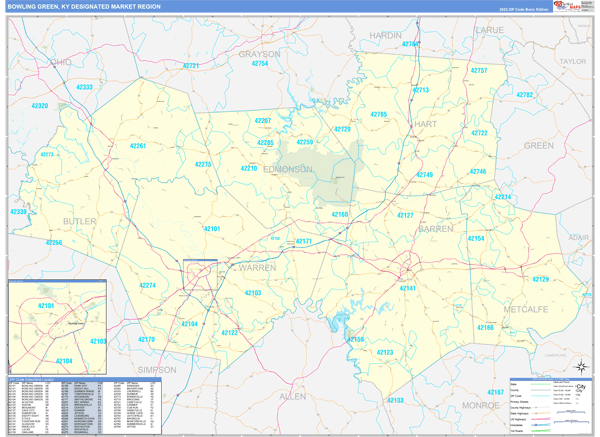Select ZIP code 42154
The image size is (600, 437).
(476, 238)
